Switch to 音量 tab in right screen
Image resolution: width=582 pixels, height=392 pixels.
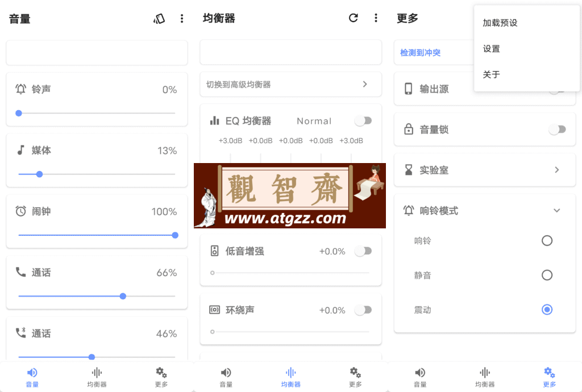[x=420, y=378]
